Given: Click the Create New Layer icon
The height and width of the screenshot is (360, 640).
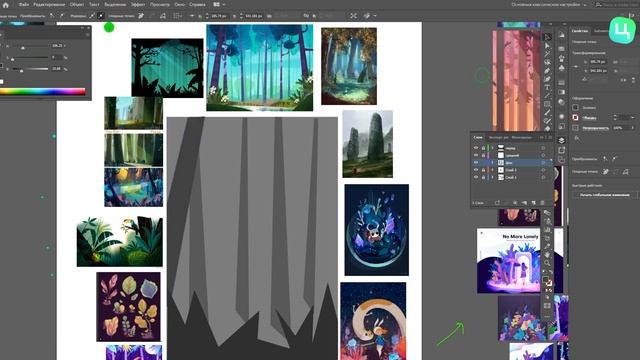Looking at the screenshot, I should (533, 202).
